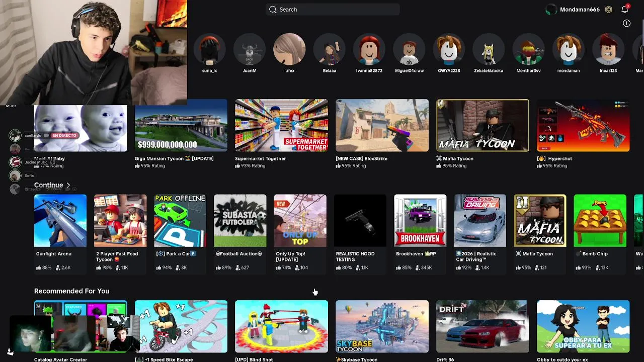Expand the Continue section chevron
Image resolution: width=644 pixels, height=362 pixels.
[68, 185]
